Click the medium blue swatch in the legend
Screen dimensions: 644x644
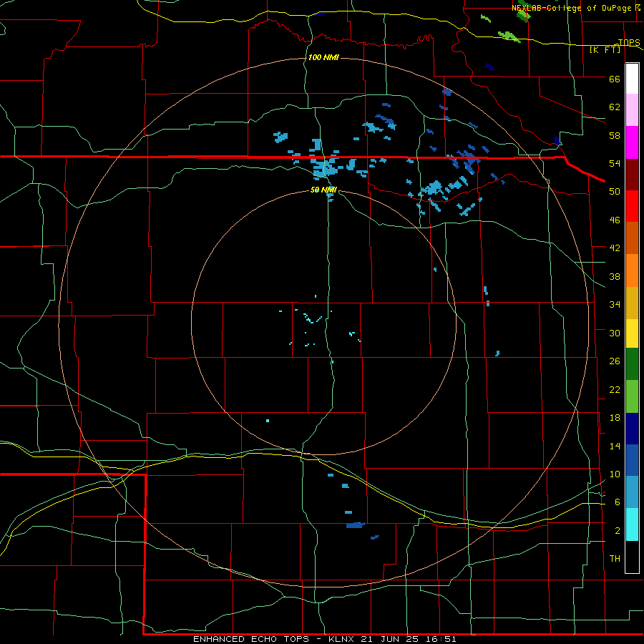coord(632,460)
